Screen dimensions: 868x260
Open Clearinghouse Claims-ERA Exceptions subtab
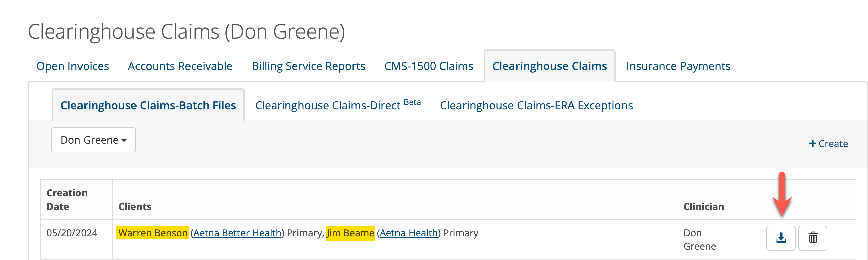(536, 106)
